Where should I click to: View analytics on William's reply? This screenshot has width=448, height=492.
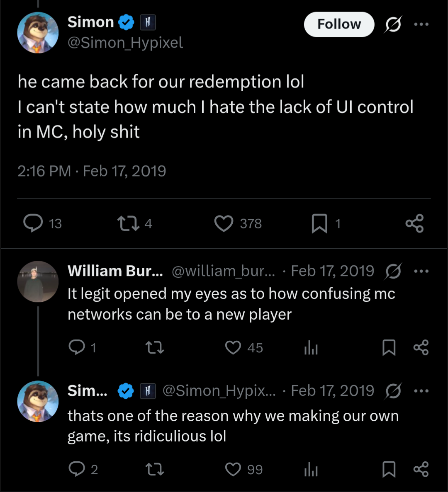(x=311, y=348)
